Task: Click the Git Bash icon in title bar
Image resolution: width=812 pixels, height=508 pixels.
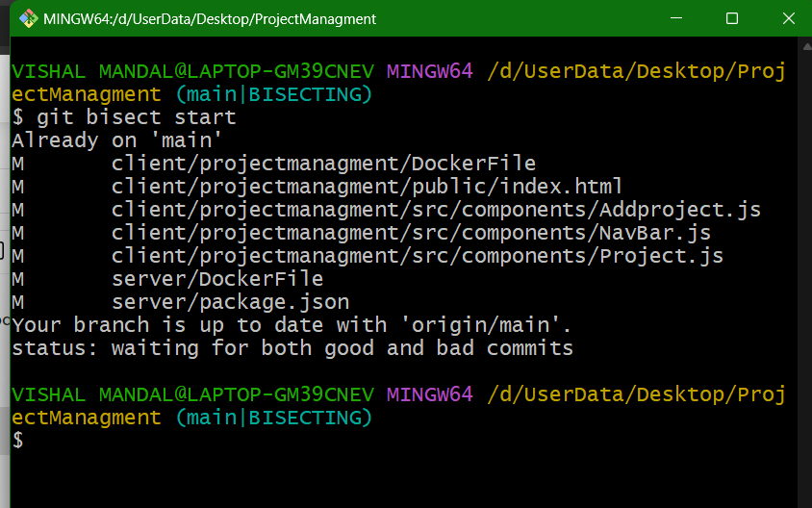Action: pos(28,18)
